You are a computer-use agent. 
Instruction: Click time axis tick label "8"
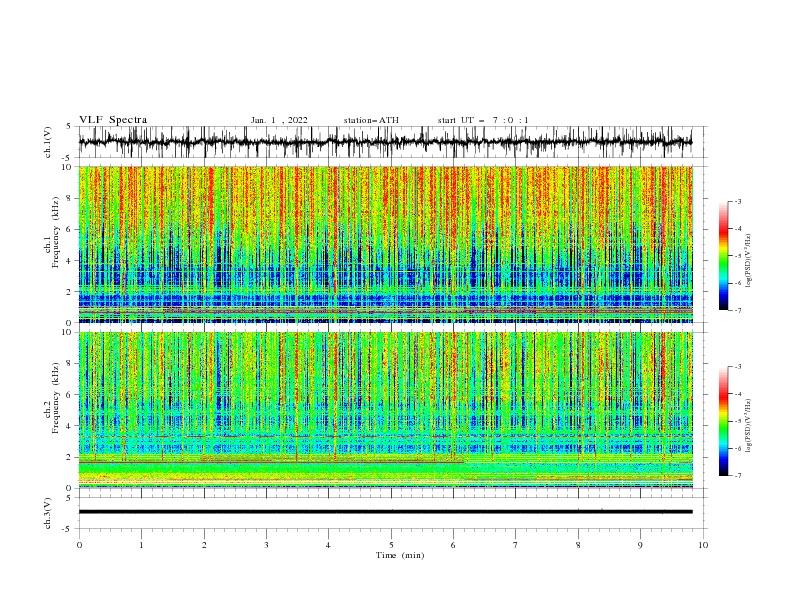tap(578, 545)
